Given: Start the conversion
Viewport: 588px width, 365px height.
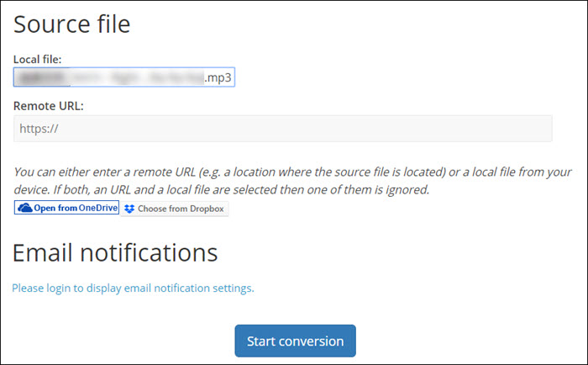Looking at the screenshot, I should 295,341.
